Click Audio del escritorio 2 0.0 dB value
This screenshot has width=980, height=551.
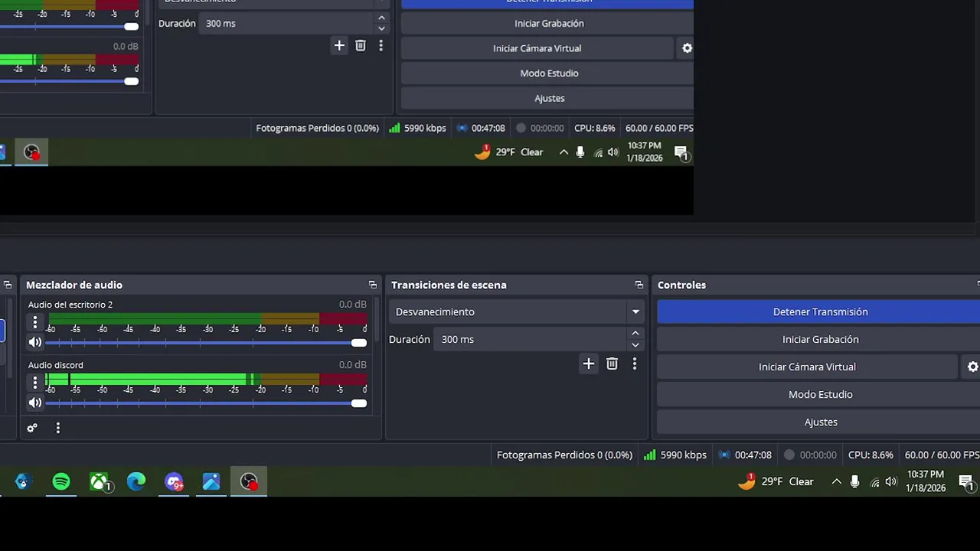(x=353, y=305)
